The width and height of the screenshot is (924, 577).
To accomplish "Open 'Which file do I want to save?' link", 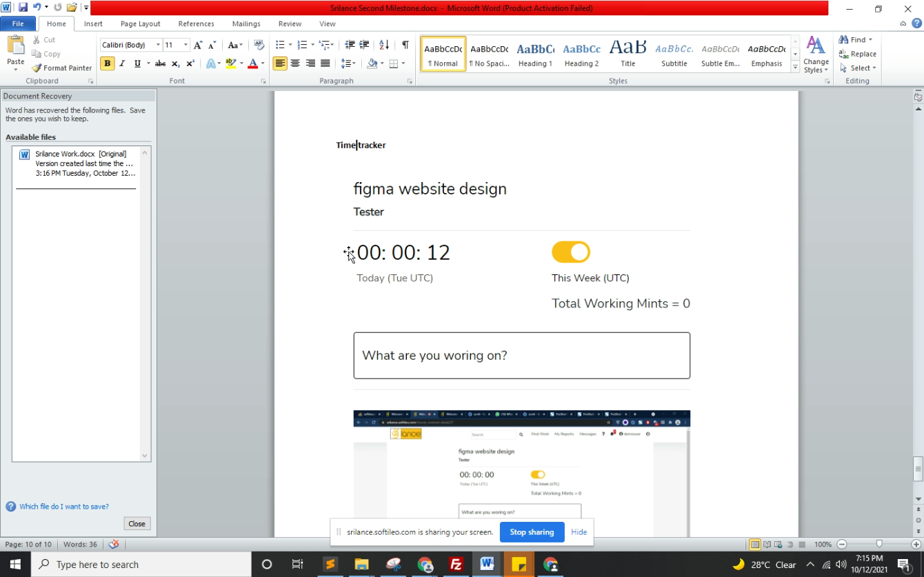I will click(63, 507).
